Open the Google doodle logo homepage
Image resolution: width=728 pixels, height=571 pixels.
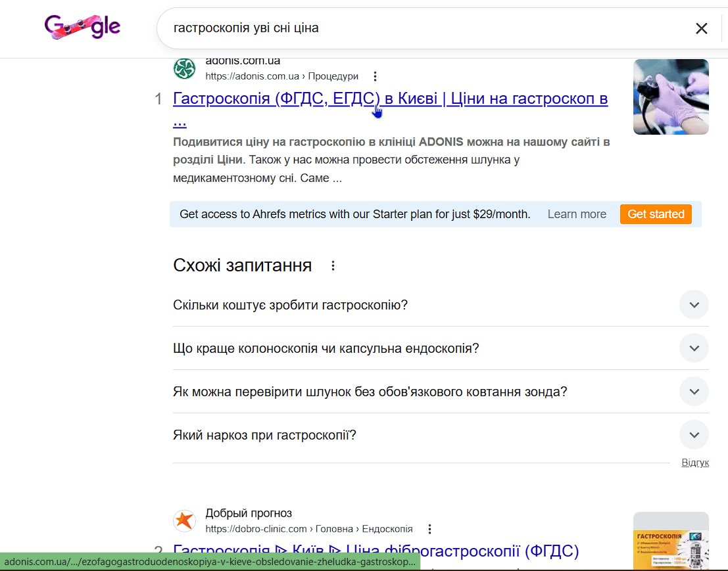(82, 26)
